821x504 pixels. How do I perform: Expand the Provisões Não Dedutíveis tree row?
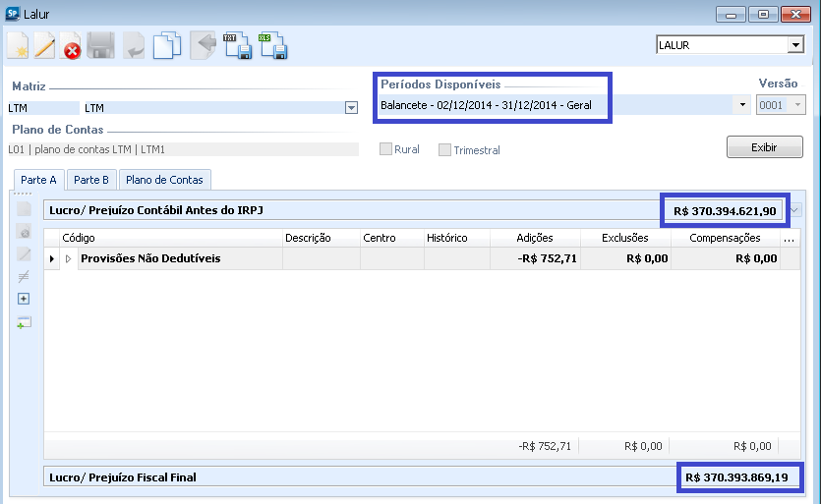click(x=68, y=258)
